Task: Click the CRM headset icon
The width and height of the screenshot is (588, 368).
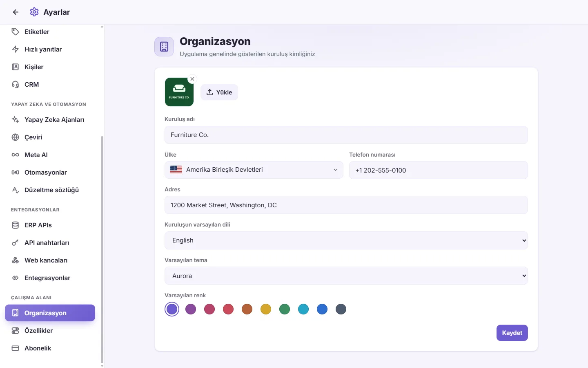Action: (16, 85)
